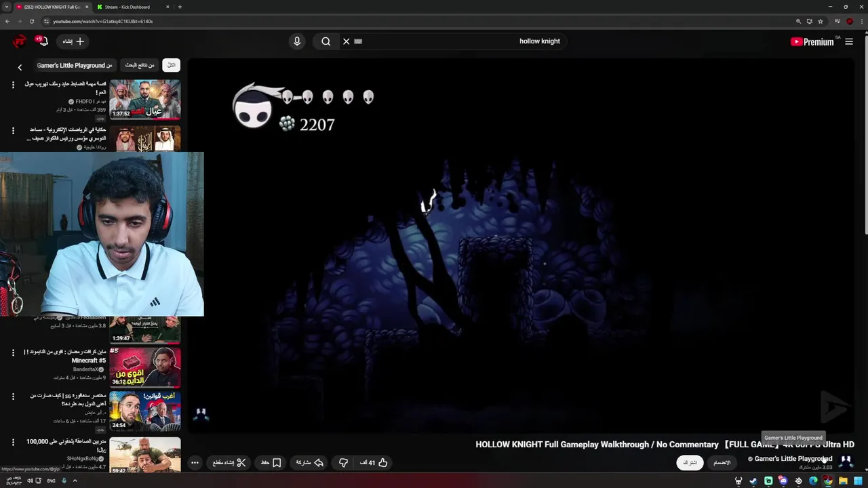Click the browser zoom magnifier icon
868x488 pixels.
[x=799, y=21]
